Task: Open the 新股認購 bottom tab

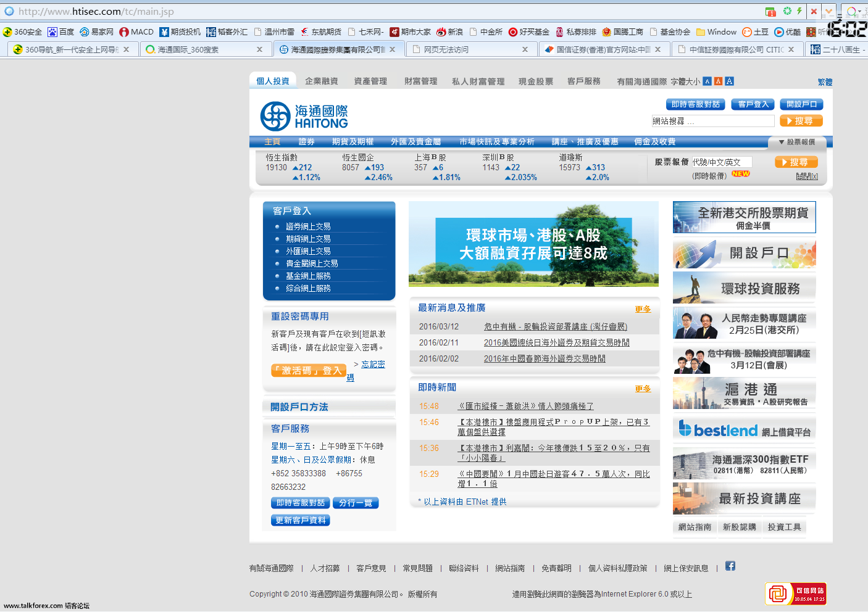Action: [740, 527]
